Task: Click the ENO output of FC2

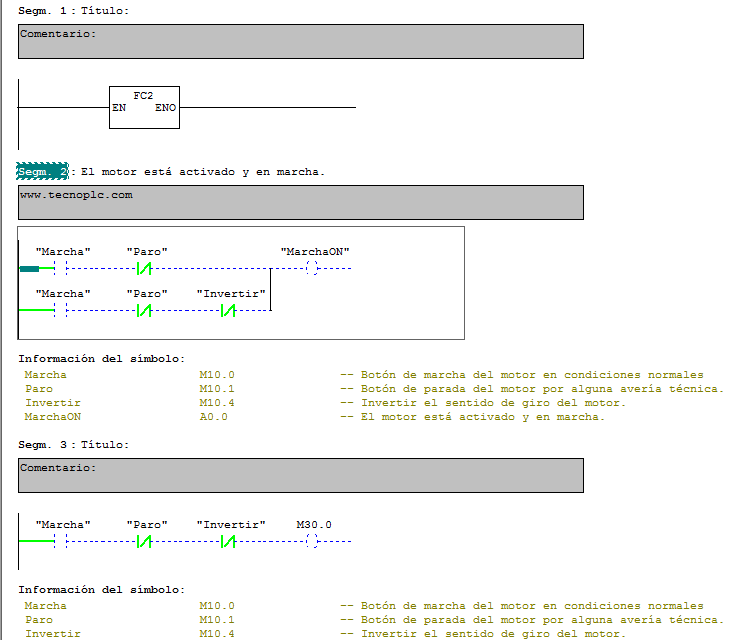Action: pyautogui.click(x=165, y=108)
